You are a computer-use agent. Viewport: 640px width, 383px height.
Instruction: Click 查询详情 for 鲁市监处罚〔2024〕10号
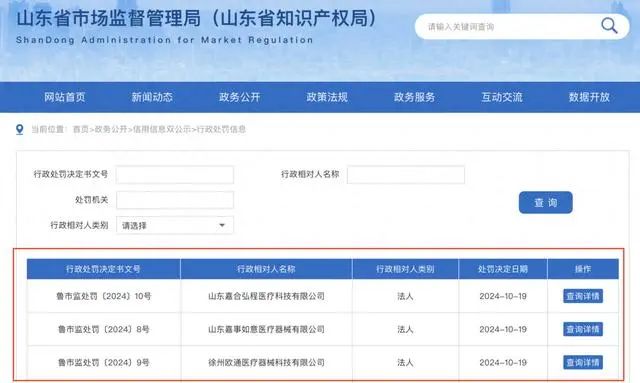pyautogui.click(x=583, y=296)
